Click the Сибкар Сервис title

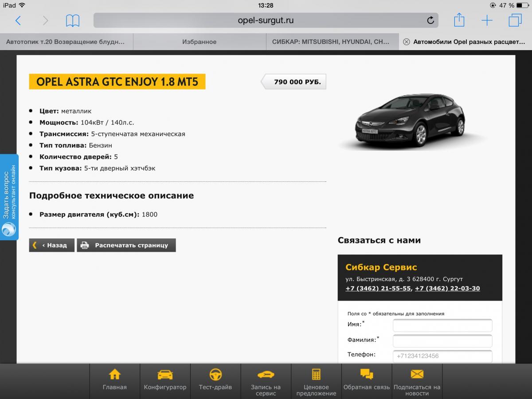pos(381,267)
